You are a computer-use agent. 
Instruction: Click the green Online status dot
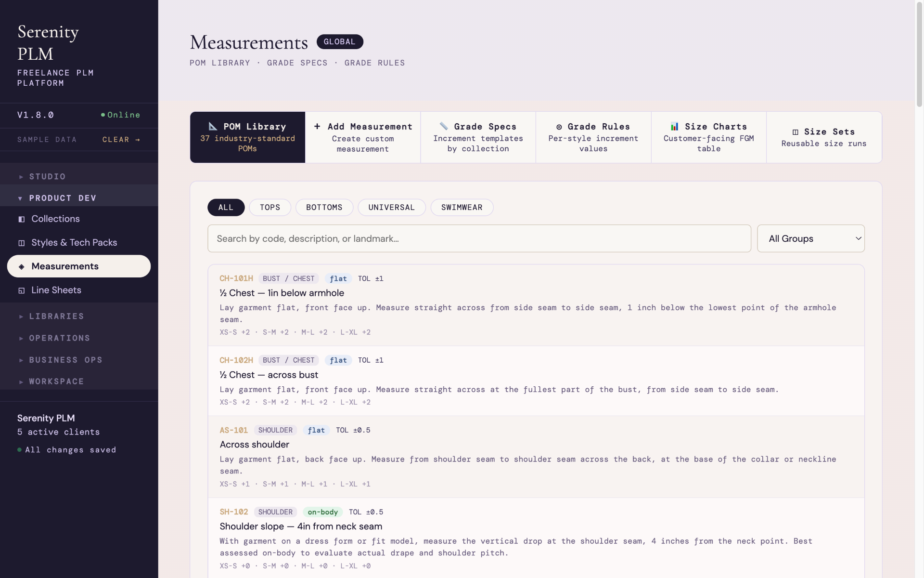103,115
